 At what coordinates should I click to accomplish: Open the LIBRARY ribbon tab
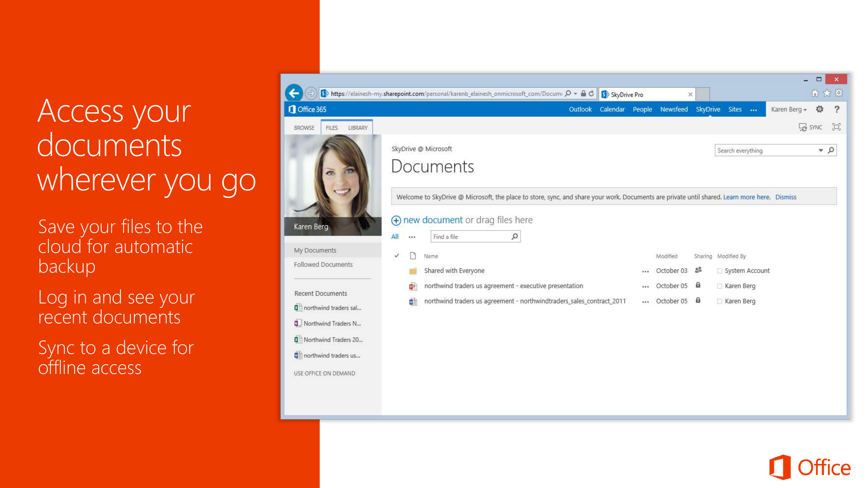pyautogui.click(x=358, y=128)
